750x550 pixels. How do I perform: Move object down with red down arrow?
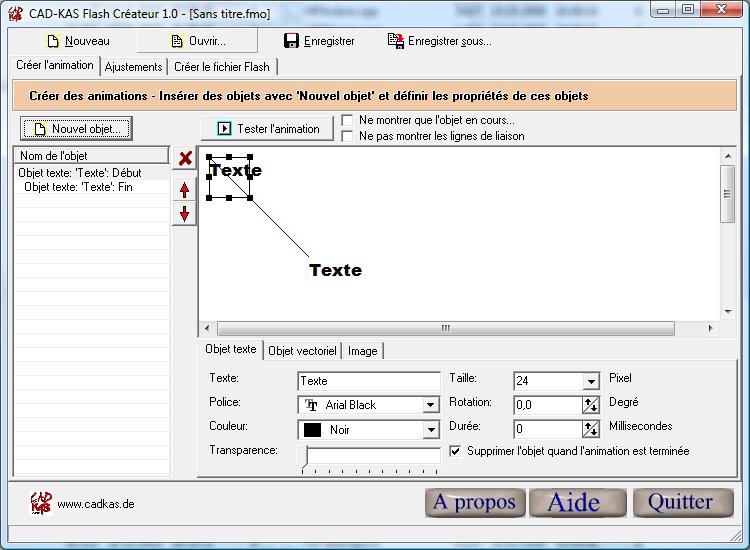[x=184, y=214]
